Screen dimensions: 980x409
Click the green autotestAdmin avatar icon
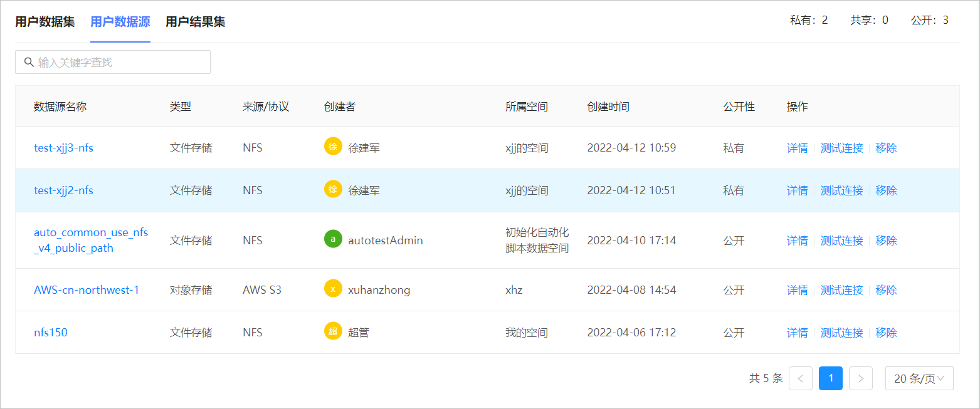tap(333, 239)
